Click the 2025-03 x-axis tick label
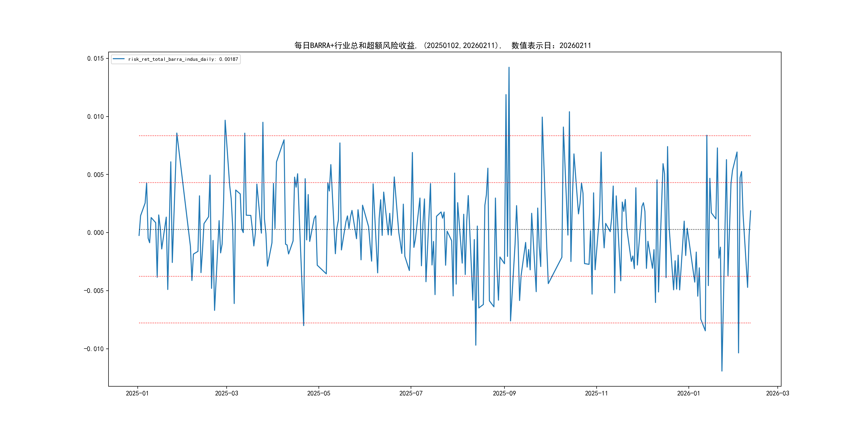The height and width of the screenshot is (434, 868). pyautogui.click(x=226, y=393)
